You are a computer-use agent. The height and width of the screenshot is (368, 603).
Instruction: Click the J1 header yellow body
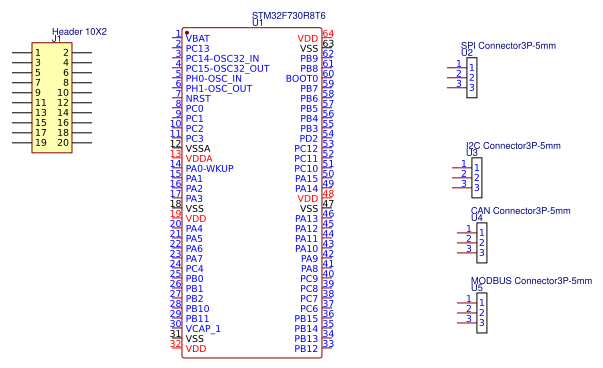pyautogui.click(x=52, y=98)
